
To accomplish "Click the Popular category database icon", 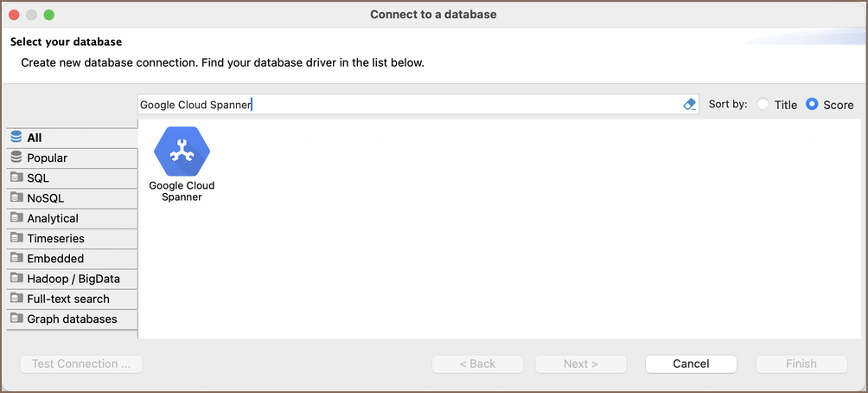I will coord(16,158).
